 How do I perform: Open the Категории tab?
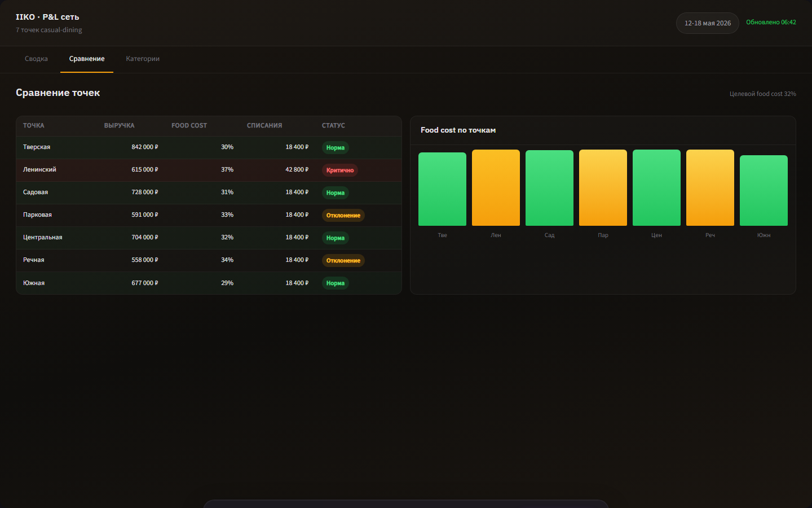[x=143, y=59]
